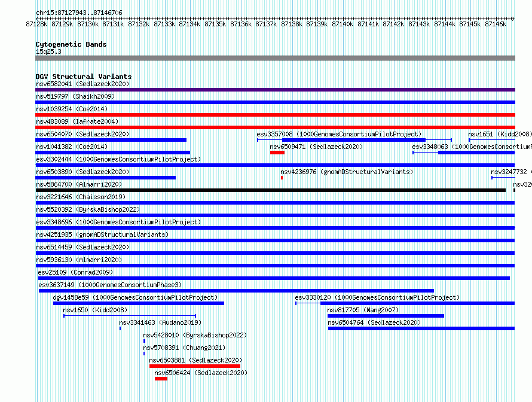The width and height of the screenshot is (532, 402).
Task: Open the nsv6514459 (Sedlazeck2020) label
Action: click(82, 247)
